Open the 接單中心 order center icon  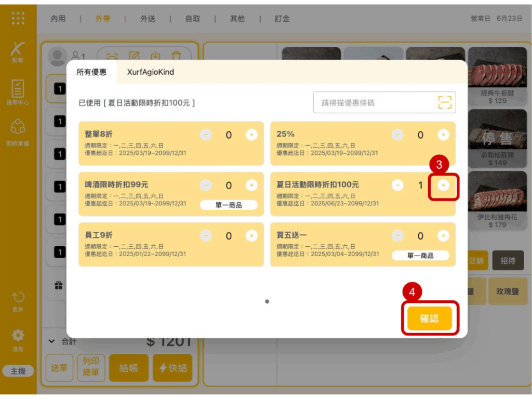(18, 92)
